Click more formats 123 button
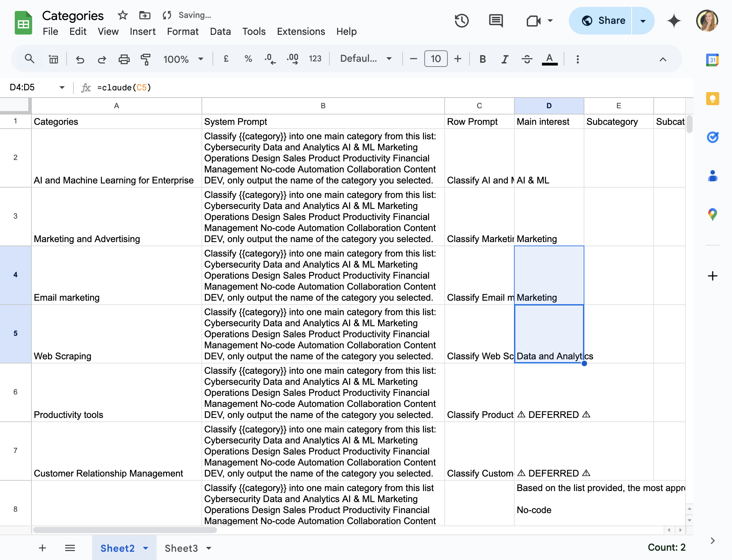This screenshot has width=732, height=560. pyautogui.click(x=315, y=59)
